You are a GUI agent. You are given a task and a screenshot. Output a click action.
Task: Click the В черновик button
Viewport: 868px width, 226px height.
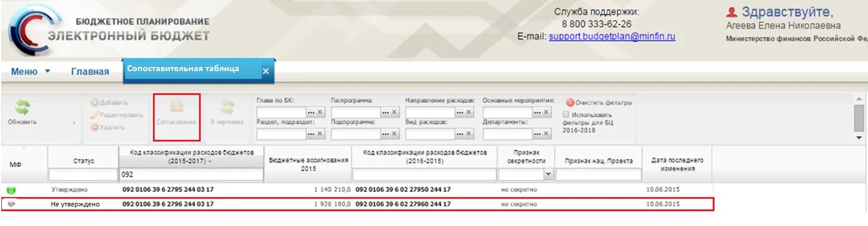click(227, 112)
